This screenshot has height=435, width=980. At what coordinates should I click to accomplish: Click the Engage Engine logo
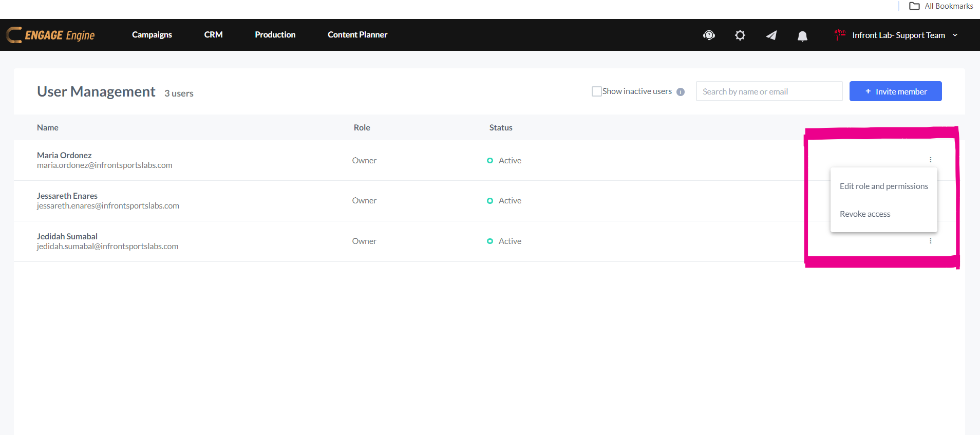coord(51,35)
